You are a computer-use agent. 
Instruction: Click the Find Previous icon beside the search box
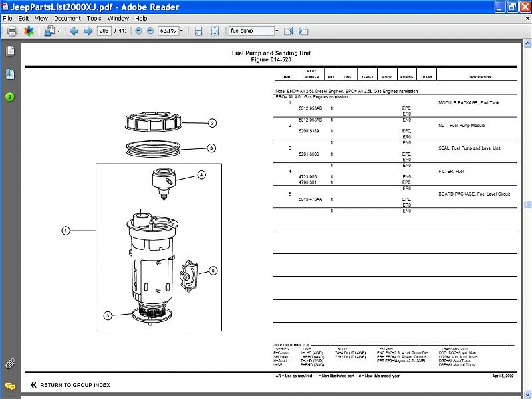point(289,31)
